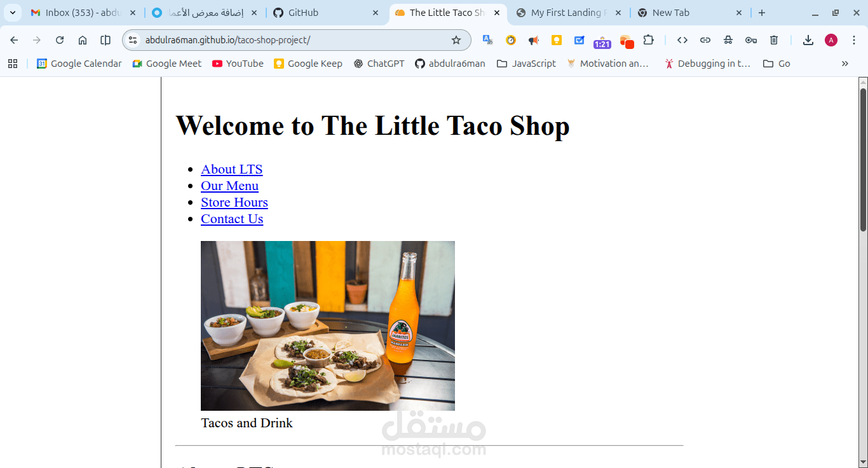Viewport: 868px width, 468px height.
Task: Click the Google Keep extension icon
Action: [x=556, y=39]
